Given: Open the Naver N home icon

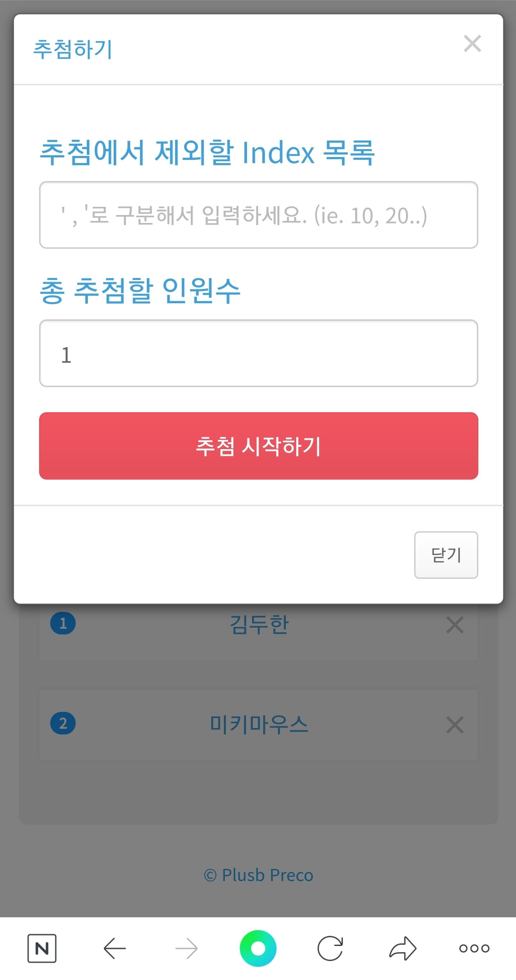Looking at the screenshot, I should tap(42, 948).
